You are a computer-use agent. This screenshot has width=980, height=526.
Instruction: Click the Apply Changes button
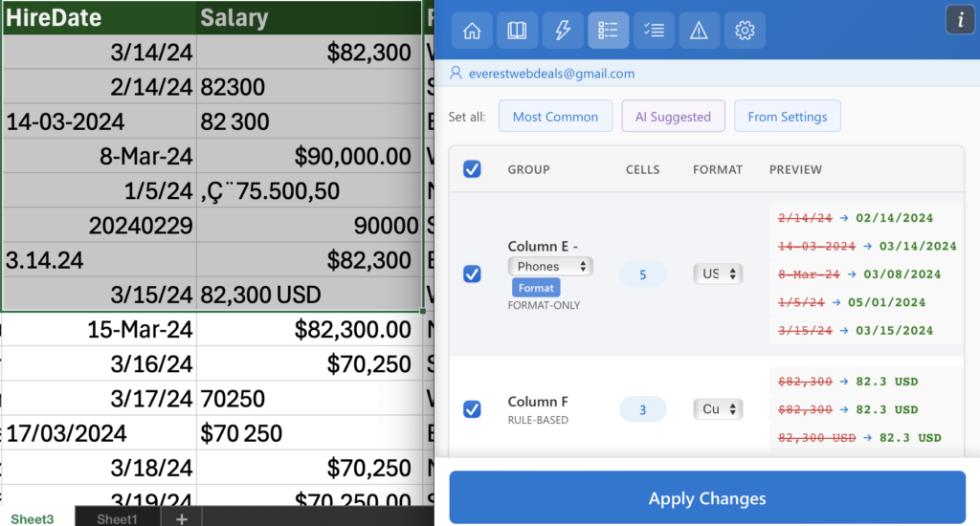(707, 498)
